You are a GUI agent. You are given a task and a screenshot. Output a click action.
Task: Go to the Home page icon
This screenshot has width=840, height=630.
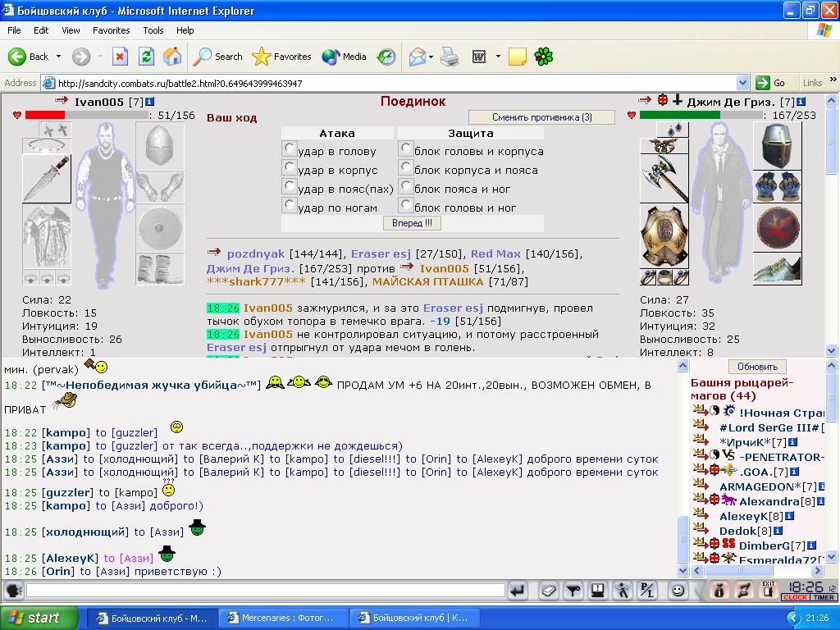(172, 57)
